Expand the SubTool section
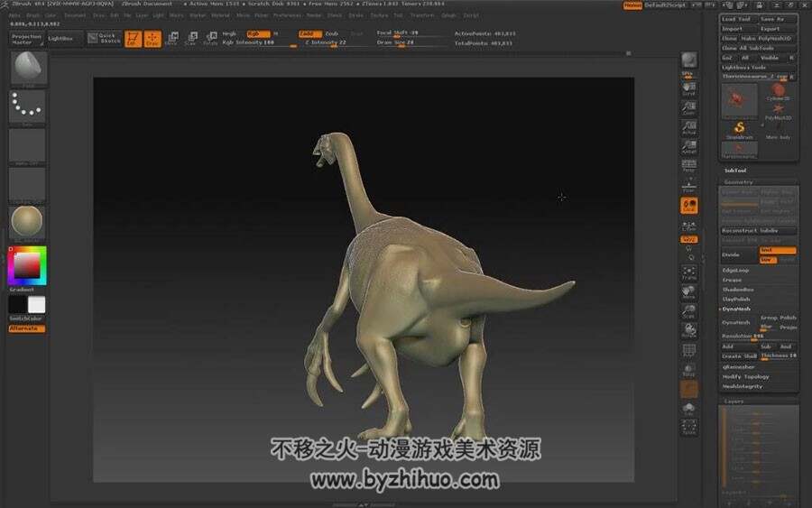The width and height of the screenshot is (812, 508). tap(734, 171)
